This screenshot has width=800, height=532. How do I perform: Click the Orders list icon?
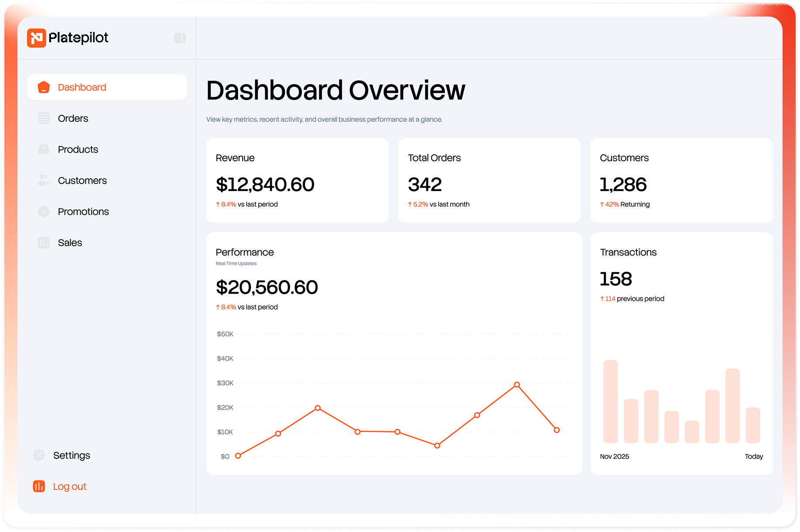pos(44,118)
